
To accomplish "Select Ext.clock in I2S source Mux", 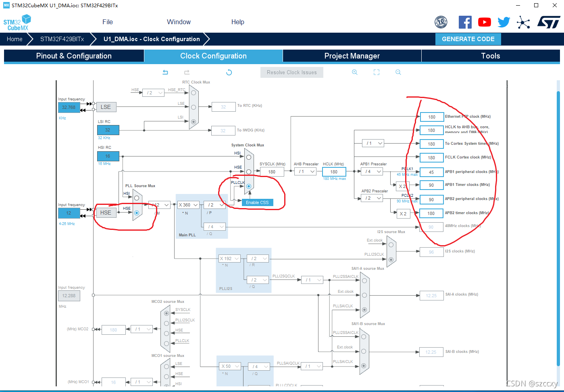I will point(391,245).
